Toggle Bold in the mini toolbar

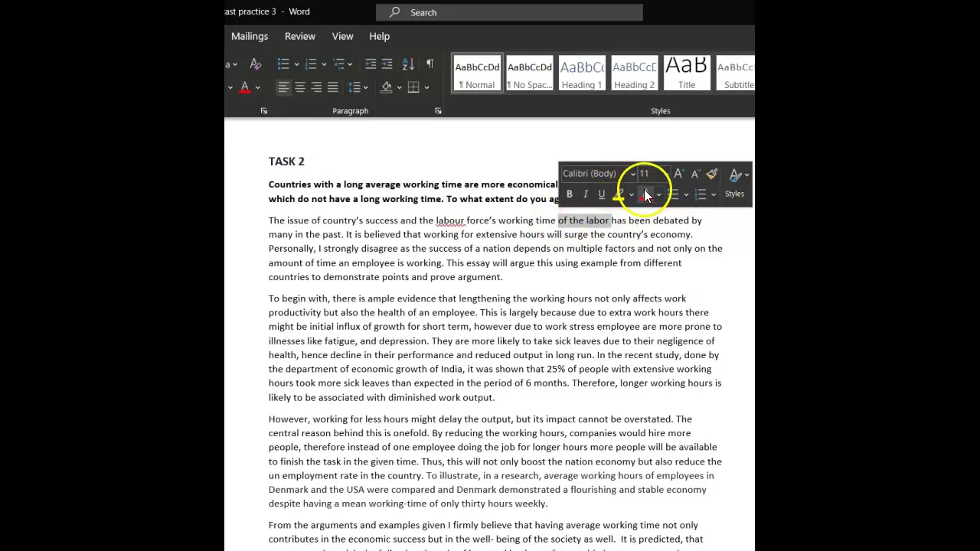tap(569, 194)
